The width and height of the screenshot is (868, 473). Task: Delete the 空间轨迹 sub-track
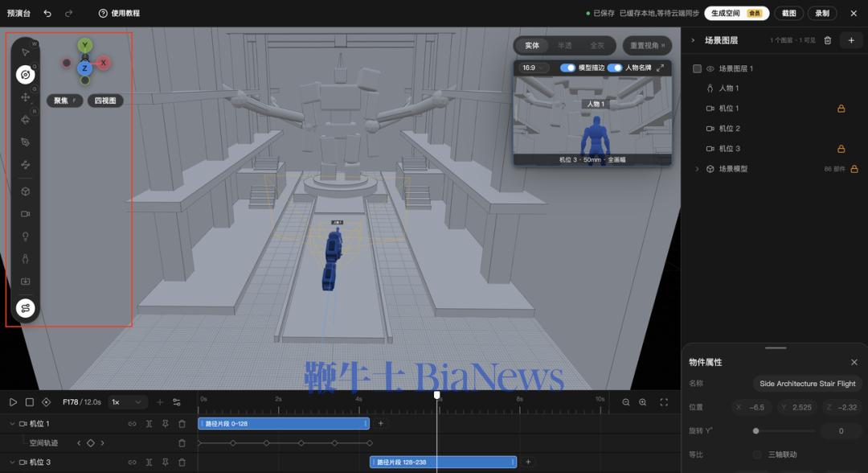(x=182, y=443)
